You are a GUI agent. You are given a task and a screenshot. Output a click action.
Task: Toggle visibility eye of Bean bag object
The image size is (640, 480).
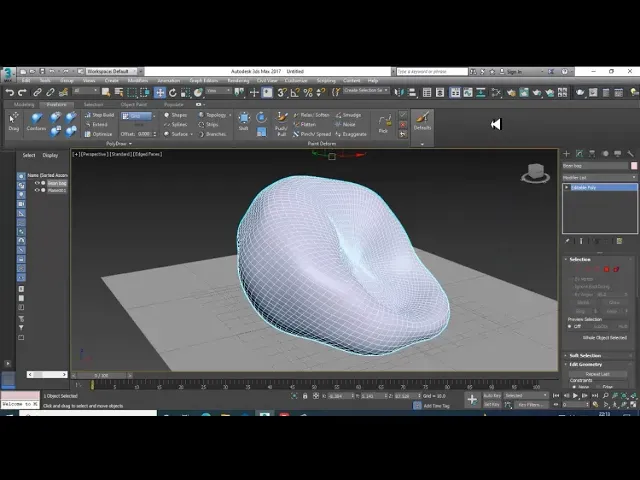[37, 183]
